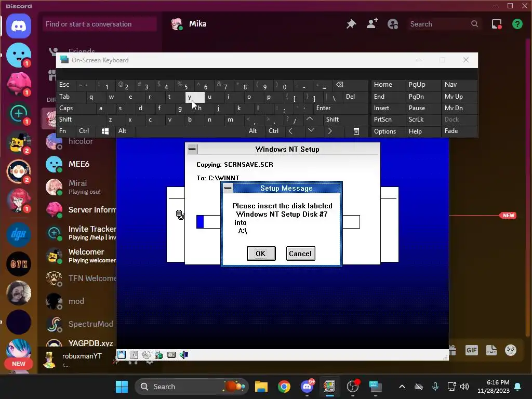Open emoji picker in Discord chat

511,350
